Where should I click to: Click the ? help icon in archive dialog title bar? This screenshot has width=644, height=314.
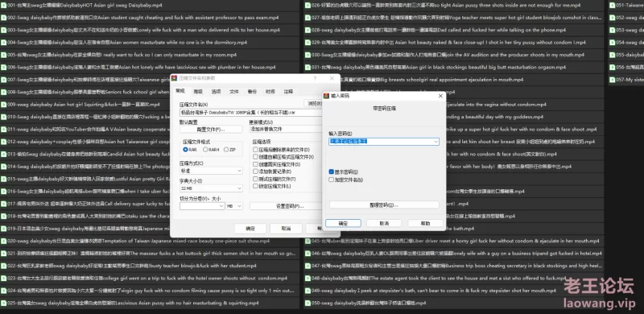pos(315,78)
